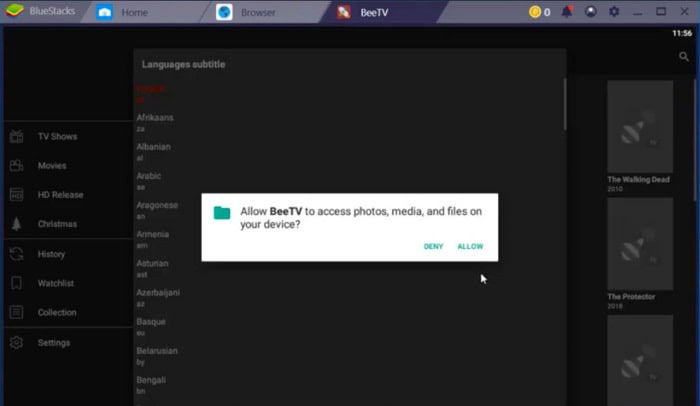Open the BlueStacks Home tab
This screenshot has height=406, width=700.
click(x=134, y=13)
